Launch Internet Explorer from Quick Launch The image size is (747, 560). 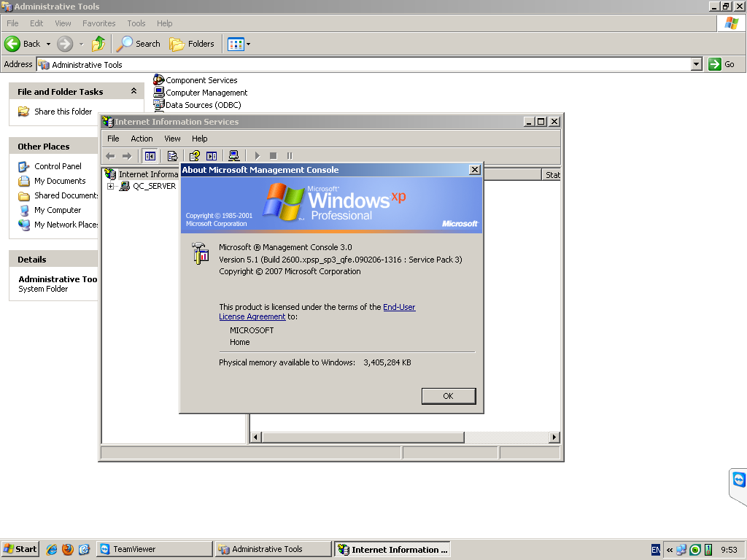[52, 550]
